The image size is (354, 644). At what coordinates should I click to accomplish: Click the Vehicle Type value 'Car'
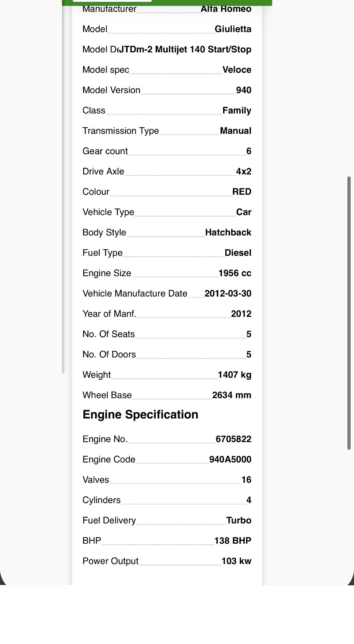(x=244, y=212)
